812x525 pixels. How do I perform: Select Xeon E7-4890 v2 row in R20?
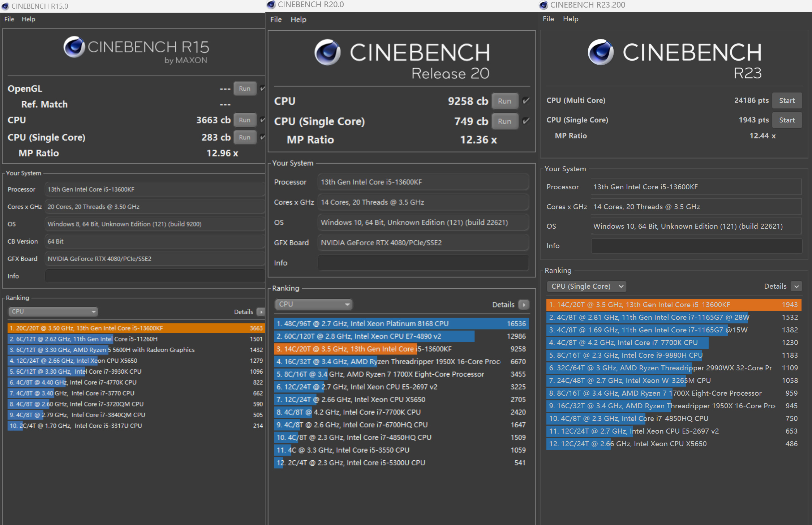click(401, 336)
